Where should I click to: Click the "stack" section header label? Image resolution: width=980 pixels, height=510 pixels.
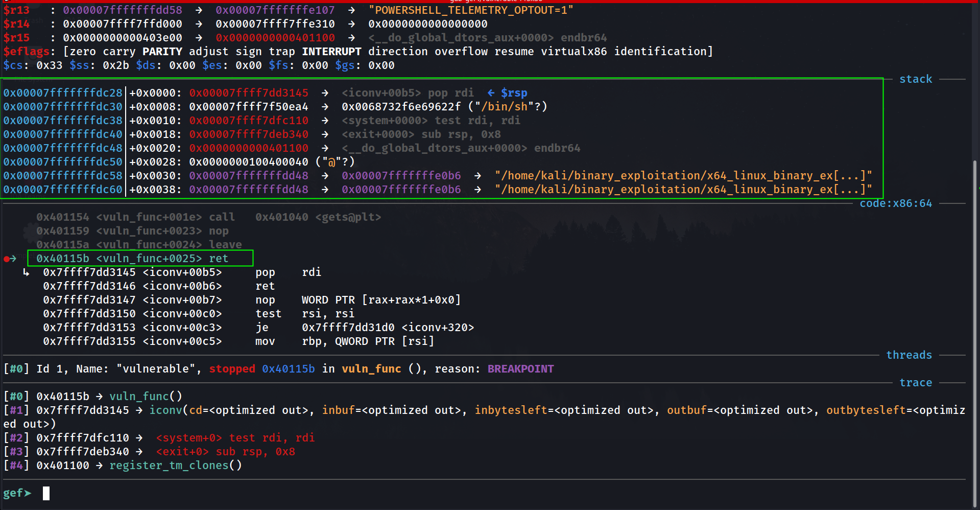(x=915, y=79)
